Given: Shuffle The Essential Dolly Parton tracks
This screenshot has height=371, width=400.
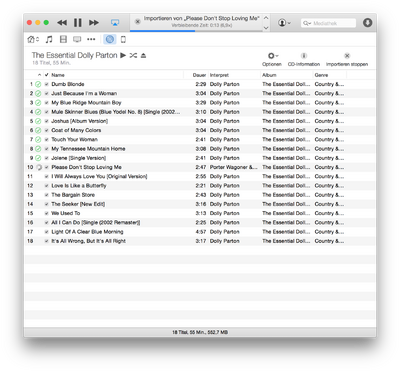Looking at the screenshot, I should [x=133, y=55].
